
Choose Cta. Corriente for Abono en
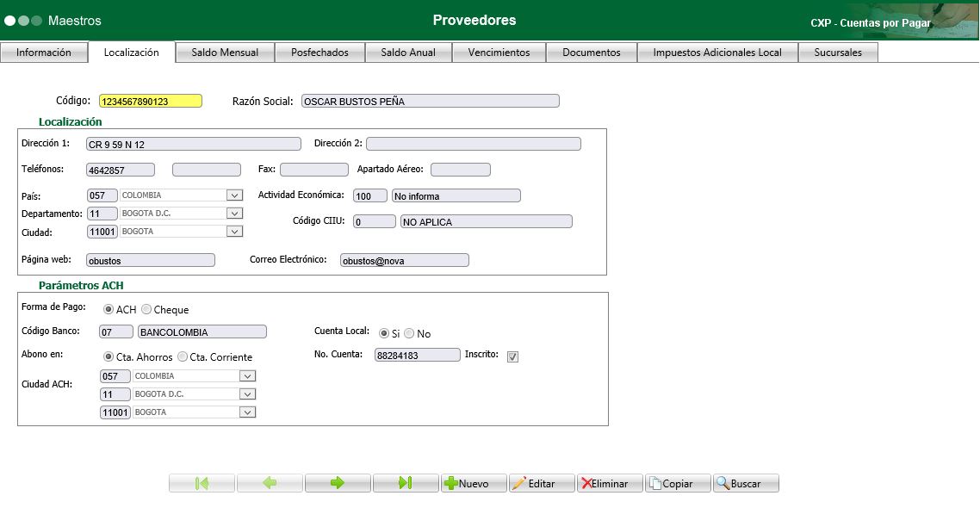tap(183, 356)
